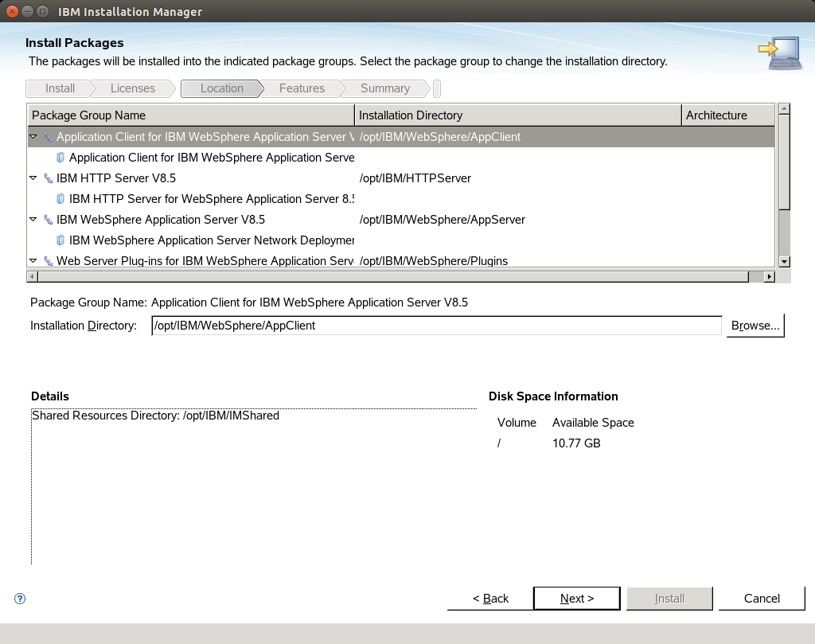This screenshot has height=644, width=815.
Task: Minimize the IBM Installation Manager window
Action: pos(28,11)
